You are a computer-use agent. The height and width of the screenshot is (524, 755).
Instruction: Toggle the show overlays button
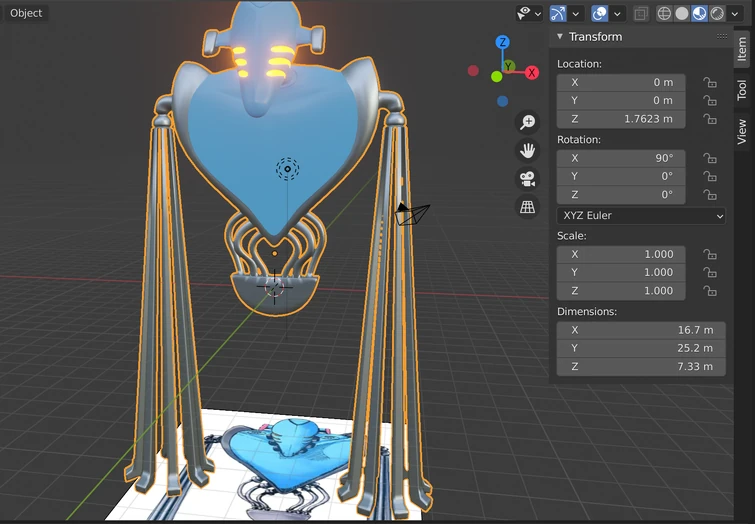(x=599, y=13)
